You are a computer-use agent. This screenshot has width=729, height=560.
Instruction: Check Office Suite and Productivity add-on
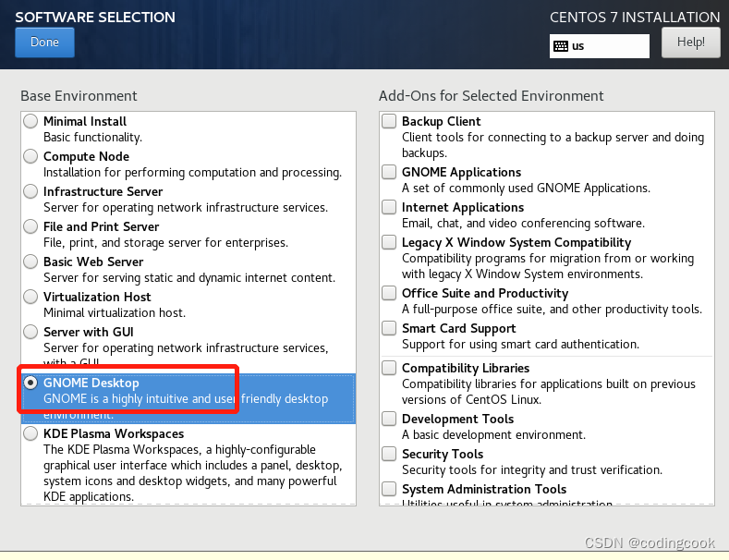[389, 293]
